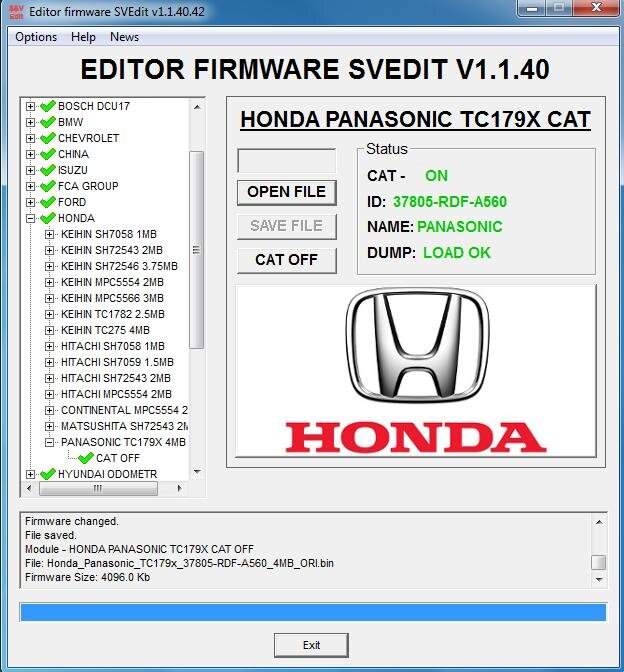Click the log panel scroll up arrow
The width and height of the screenshot is (624, 672).
coord(599,522)
